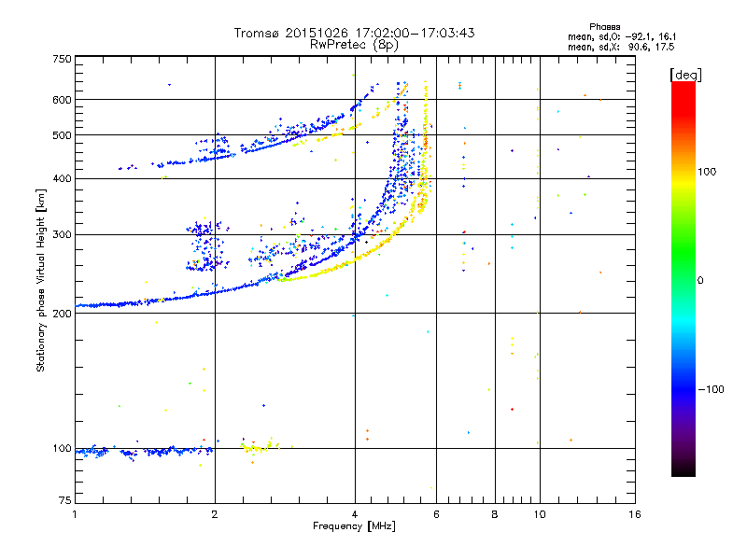Click the x-axis tick label '2'
Screen dimensions: 747x560
(215, 514)
